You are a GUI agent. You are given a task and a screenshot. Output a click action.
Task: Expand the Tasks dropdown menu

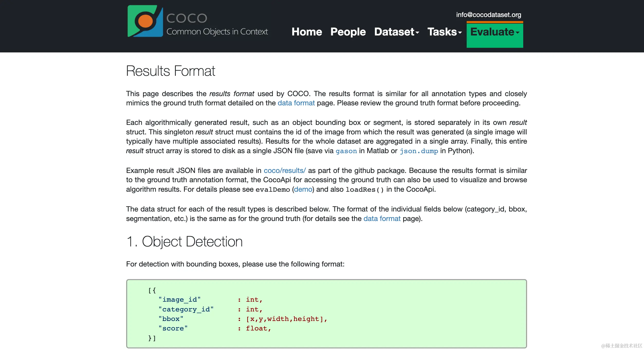(x=444, y=32)
